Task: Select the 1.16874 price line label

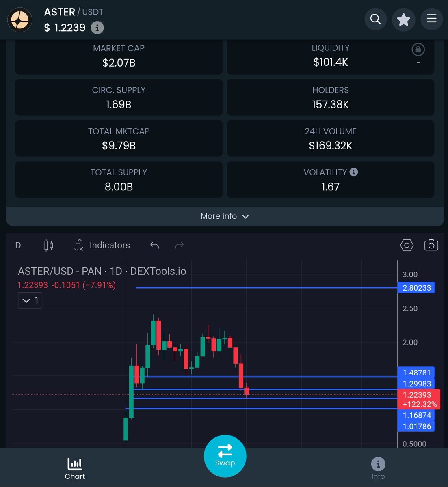Action: 417,415
